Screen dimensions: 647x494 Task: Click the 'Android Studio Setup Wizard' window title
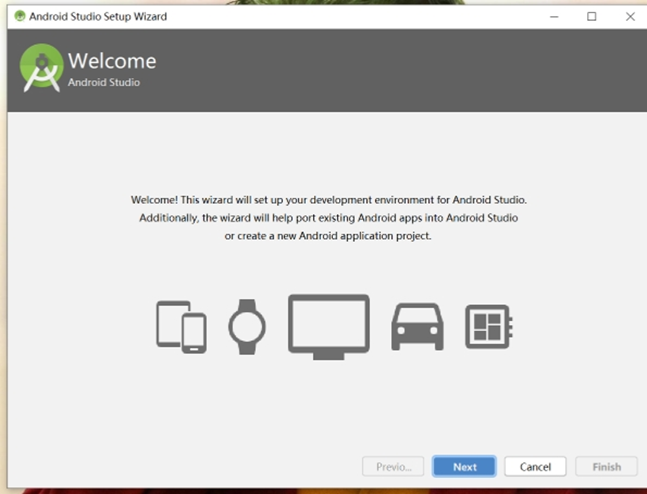(x=98, y=17)
